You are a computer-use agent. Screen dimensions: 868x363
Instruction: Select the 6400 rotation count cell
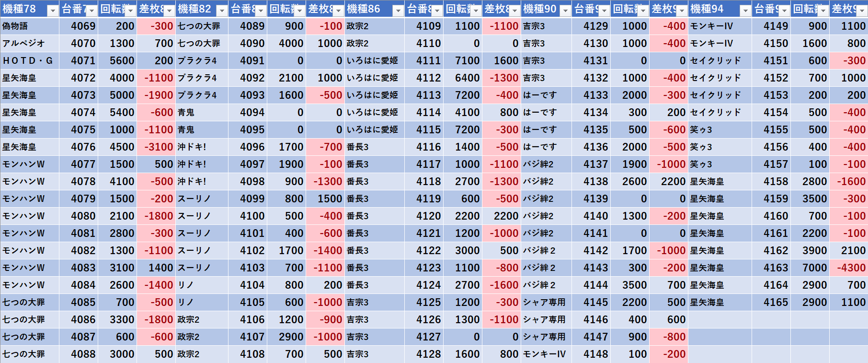[x=463, y=78]
